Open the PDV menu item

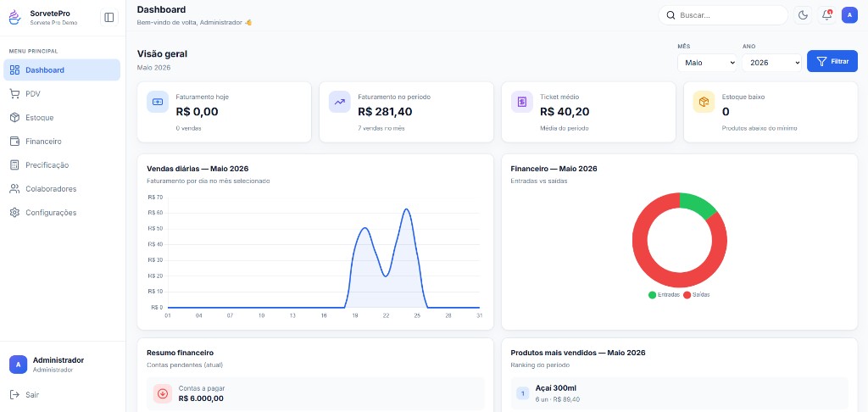62,94
